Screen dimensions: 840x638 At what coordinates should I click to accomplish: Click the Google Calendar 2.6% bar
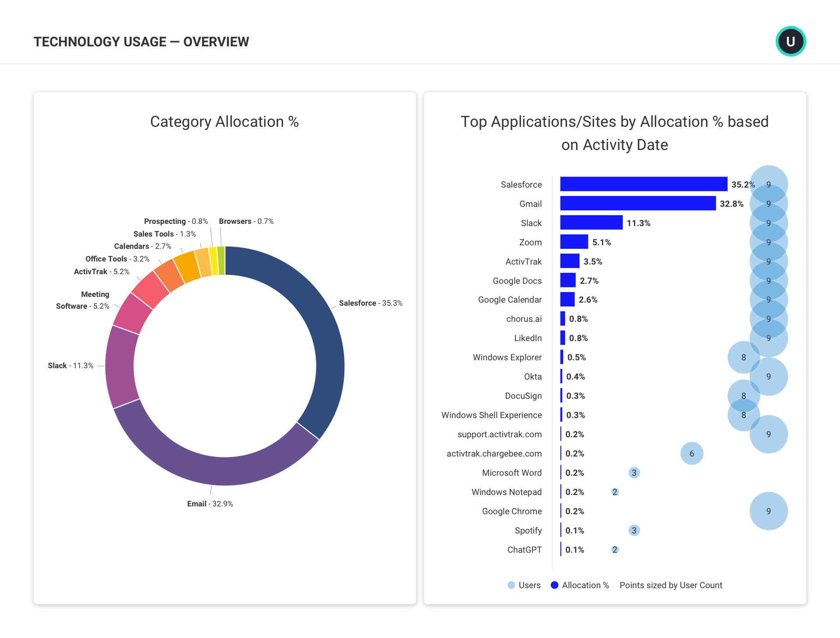[x=567, y=300]
